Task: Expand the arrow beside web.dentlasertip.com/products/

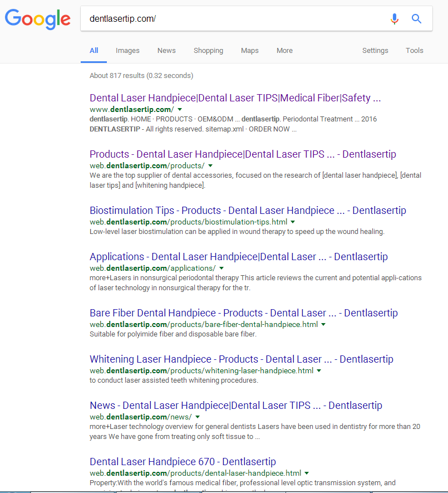Action: [210, 165]
